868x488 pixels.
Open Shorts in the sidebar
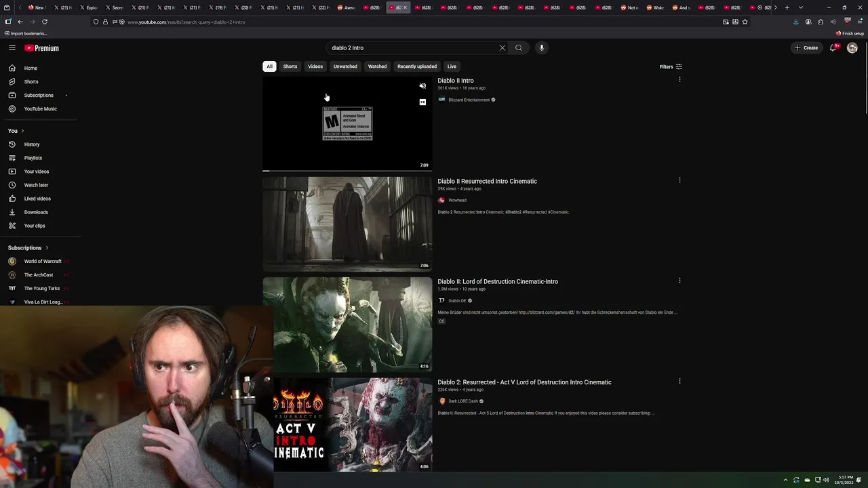click(x=31, y=81)
